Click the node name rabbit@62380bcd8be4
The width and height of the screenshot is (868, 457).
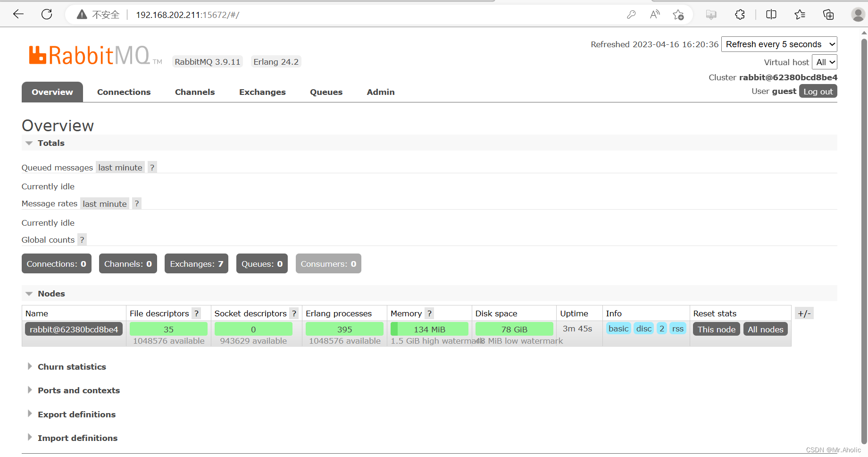click(74, 329)
